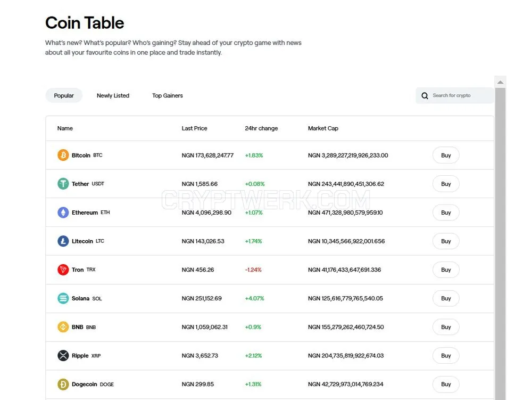Click the +1.83% Bitcoin change value
The height and width of the screenshot is (400, 532).
click(254, 155)
